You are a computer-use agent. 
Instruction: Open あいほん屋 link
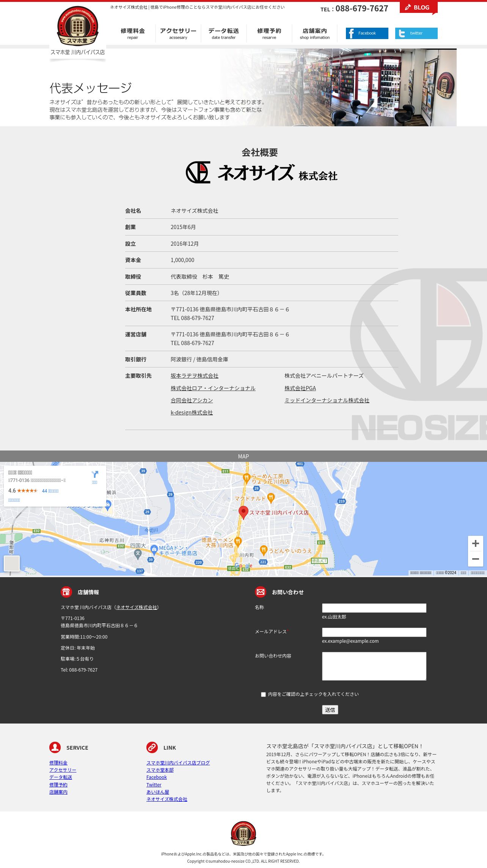pyautogui.click(x=158, y=792)
